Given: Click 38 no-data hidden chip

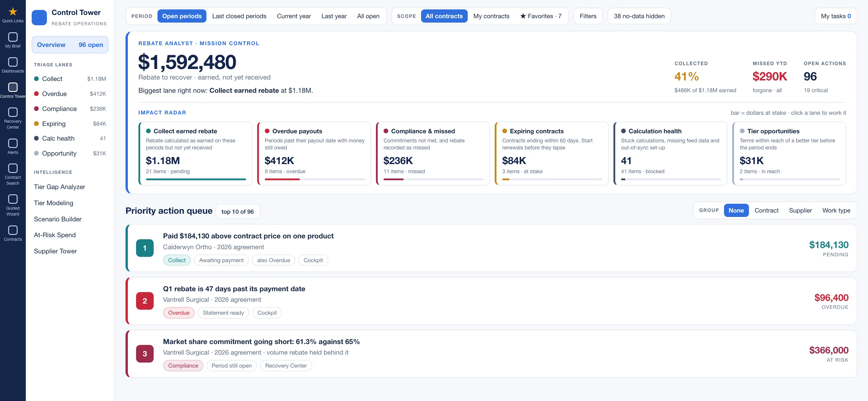Looking at the screenshot, I should tap(639, 16).
